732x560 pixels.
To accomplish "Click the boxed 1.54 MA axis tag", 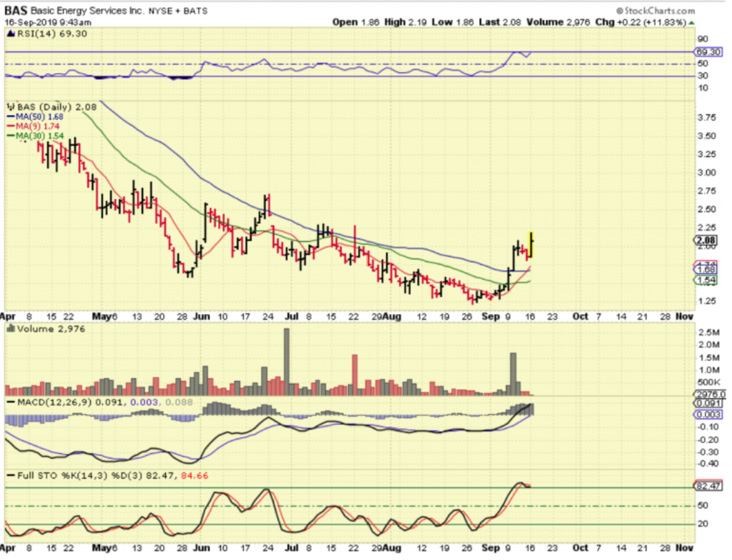I will 705,281.
